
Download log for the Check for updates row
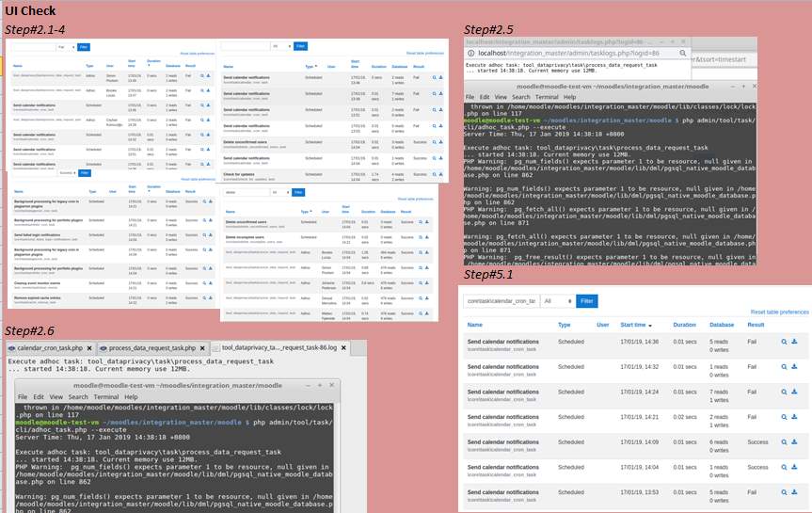pyautogui.click(x=441, y=174)
